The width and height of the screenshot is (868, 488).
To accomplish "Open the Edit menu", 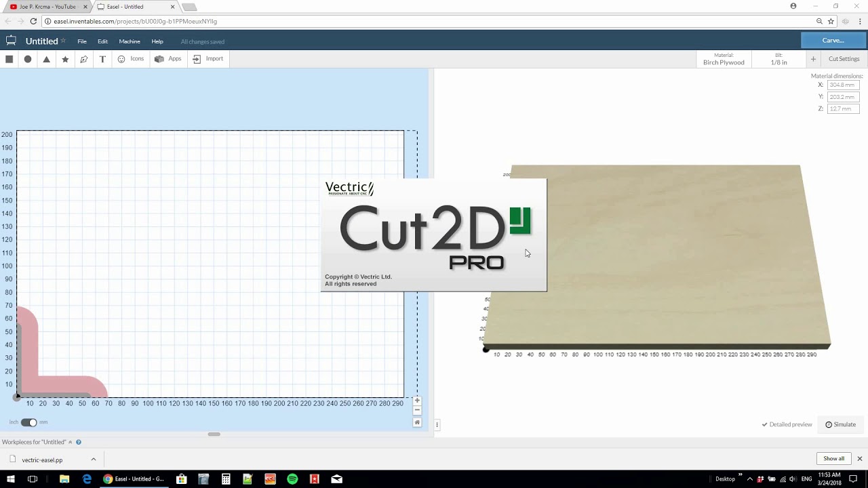I will point(102,41).
